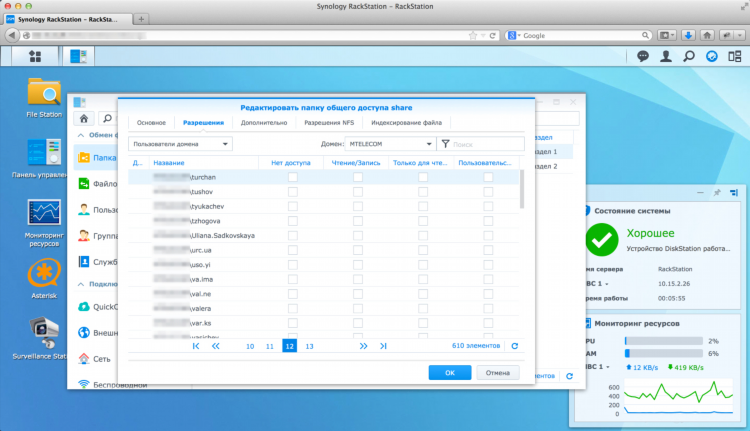This screenshot has height=431, width=750.
Task: Open LAN 1 dropdown in resource monitor
Action: click(x=608, y=367)
